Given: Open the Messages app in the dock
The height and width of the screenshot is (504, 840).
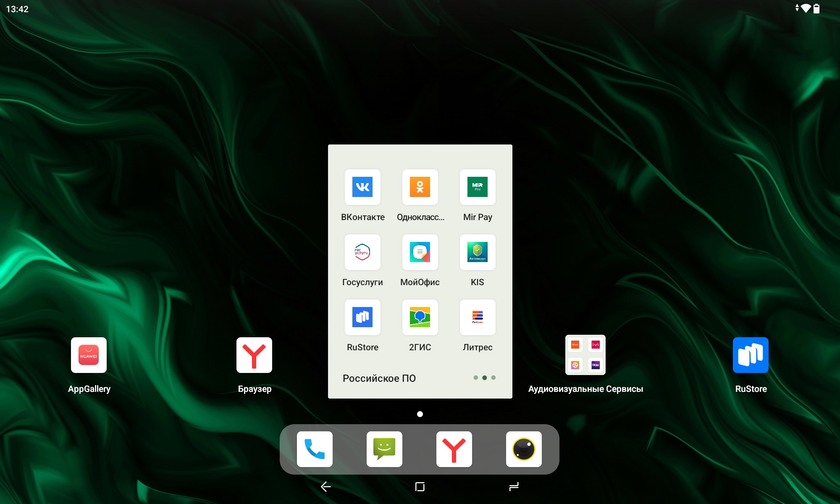Looking at the screenshot, I should point(384,449).
